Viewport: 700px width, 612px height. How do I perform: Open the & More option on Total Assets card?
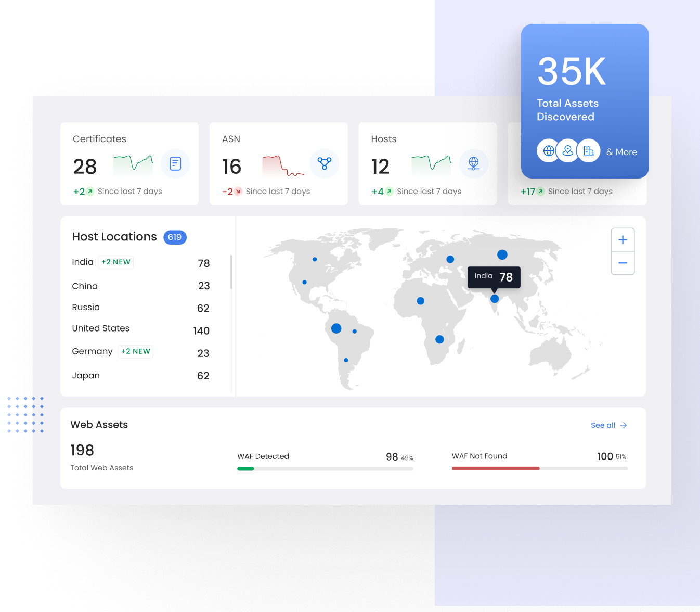pyautogui.click(x=621, y=151)
